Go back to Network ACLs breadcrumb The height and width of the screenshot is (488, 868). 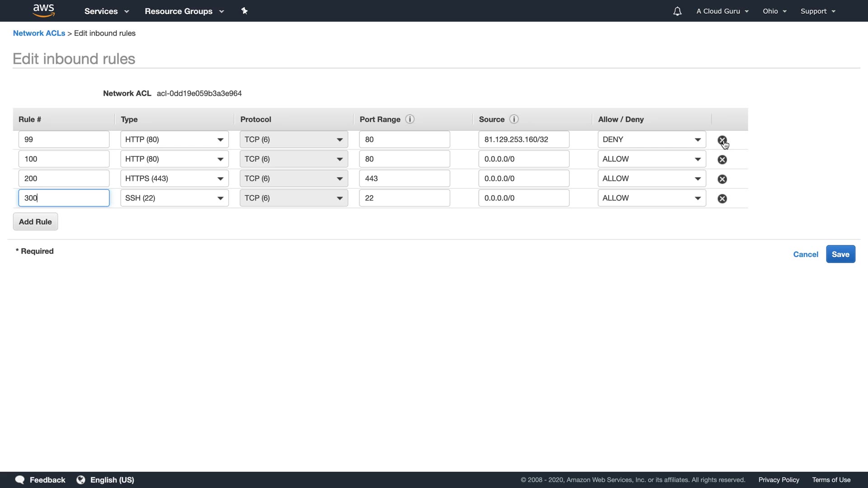[x=39, y=33]
